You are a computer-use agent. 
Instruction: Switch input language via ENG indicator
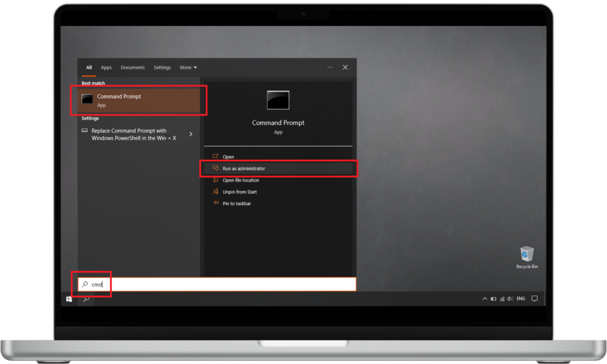coord(521,299)
